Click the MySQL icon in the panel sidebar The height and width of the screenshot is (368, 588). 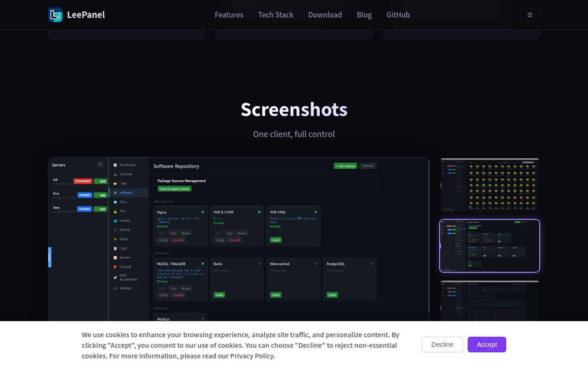point(115,230)
